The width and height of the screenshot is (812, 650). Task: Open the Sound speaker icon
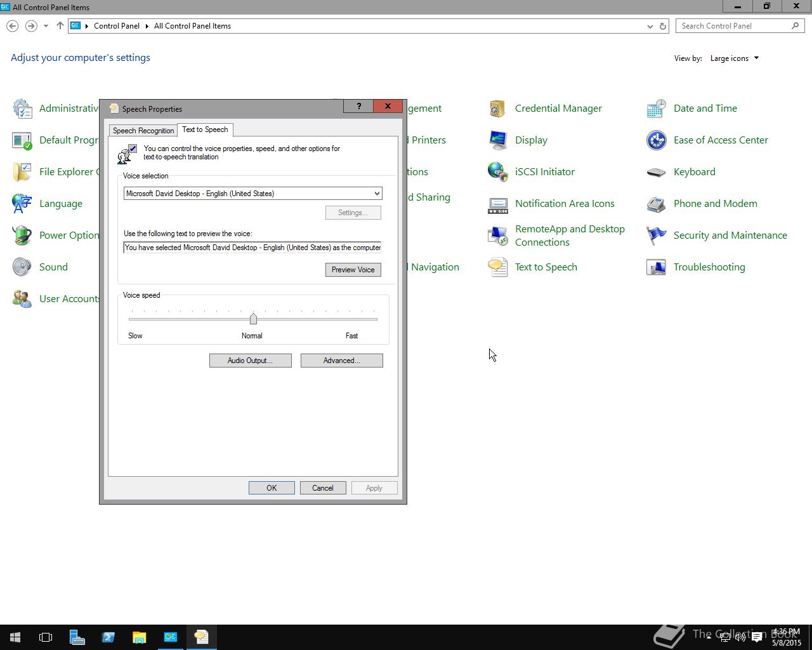point(22,267)
